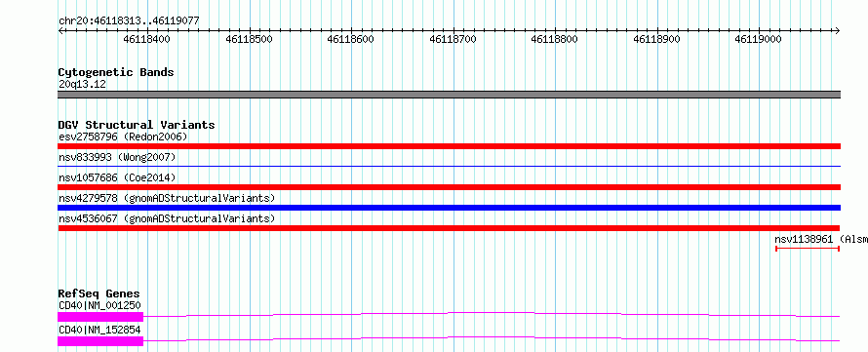The width and height of the screenshot is (868, 352).
Task: Click the Cytogenetic Bands track heading
Action: pyautogui.click(x=116, y=72)
